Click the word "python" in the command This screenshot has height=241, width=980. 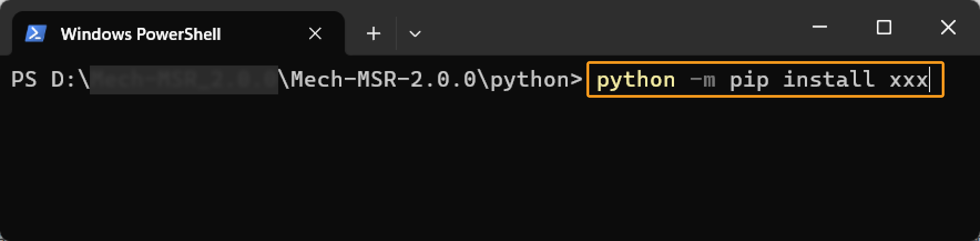636,80
